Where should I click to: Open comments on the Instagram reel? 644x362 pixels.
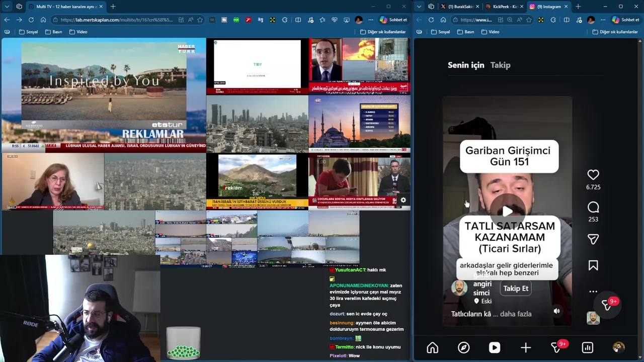(x=593, y=207)
